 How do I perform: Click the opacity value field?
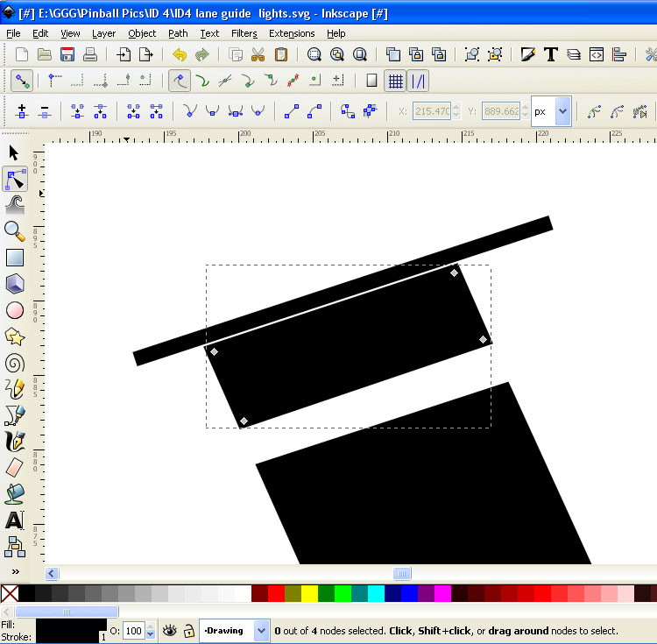(133, 631)
